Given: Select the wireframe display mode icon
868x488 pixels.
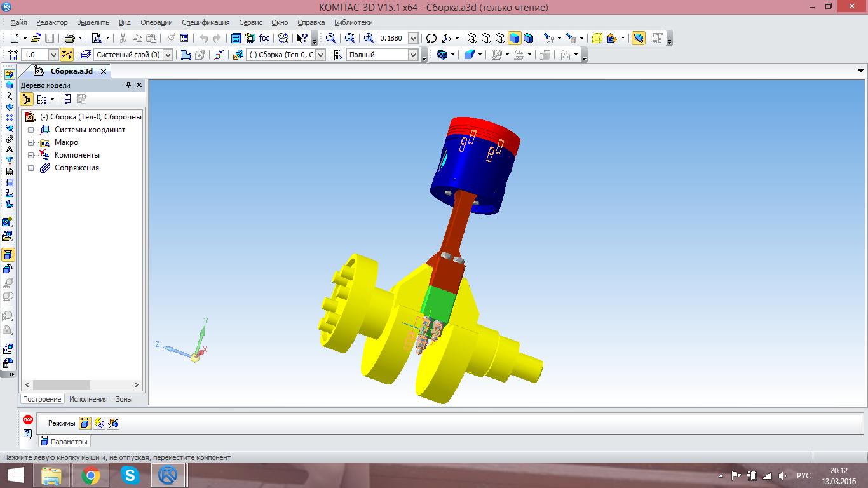Looking at the screenshot, I should click(x=472, y=38).
